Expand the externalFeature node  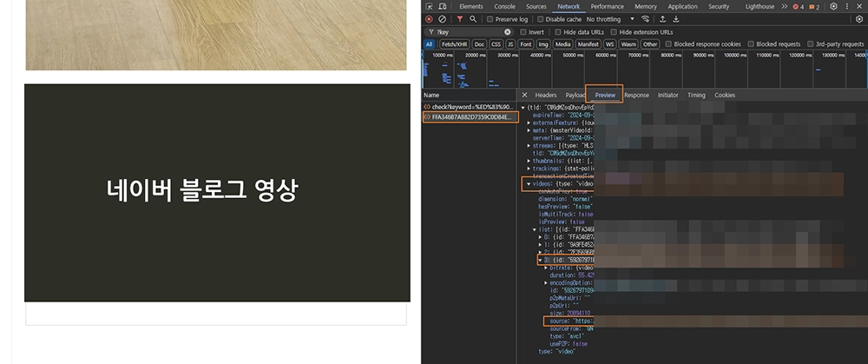(x=529, y=122)
